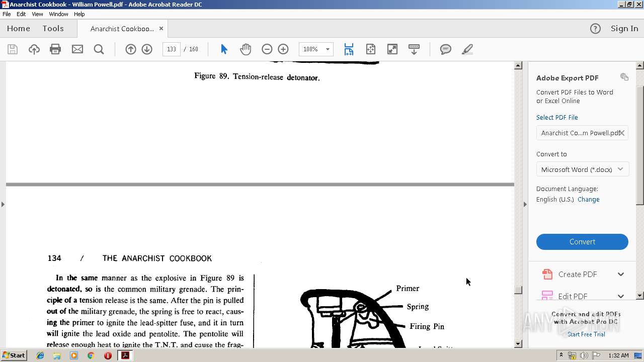Click the read mode download-arrow icon
The width and height of the screenshot is (644, 362).
tap(414, 49)
